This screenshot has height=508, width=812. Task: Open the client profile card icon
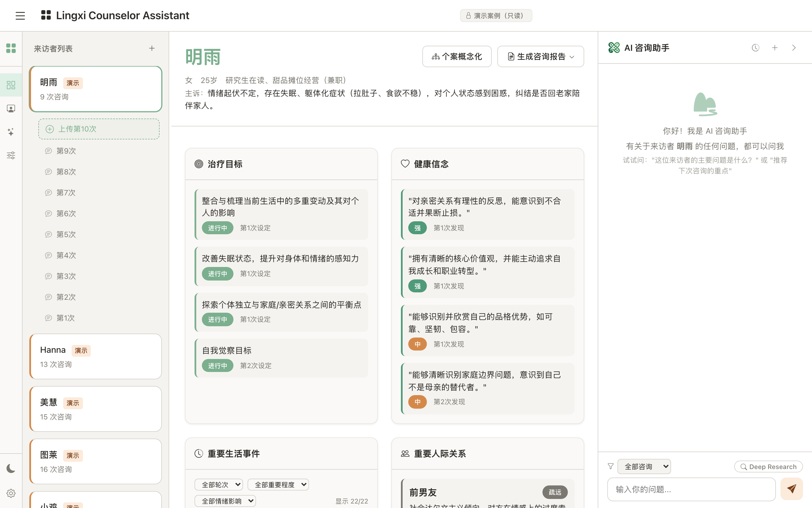[11, 109]
